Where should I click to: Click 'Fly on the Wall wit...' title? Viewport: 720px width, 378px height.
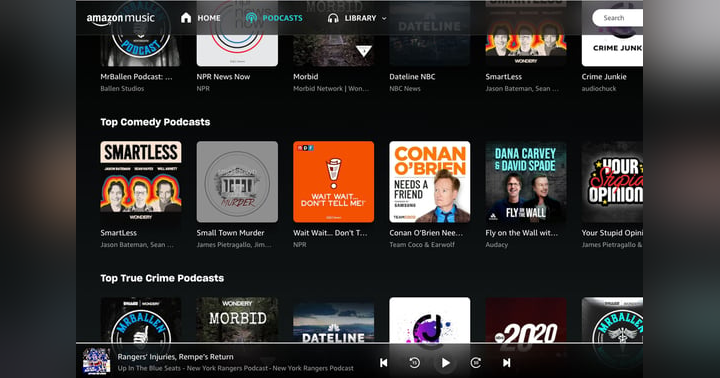[522, 233]
